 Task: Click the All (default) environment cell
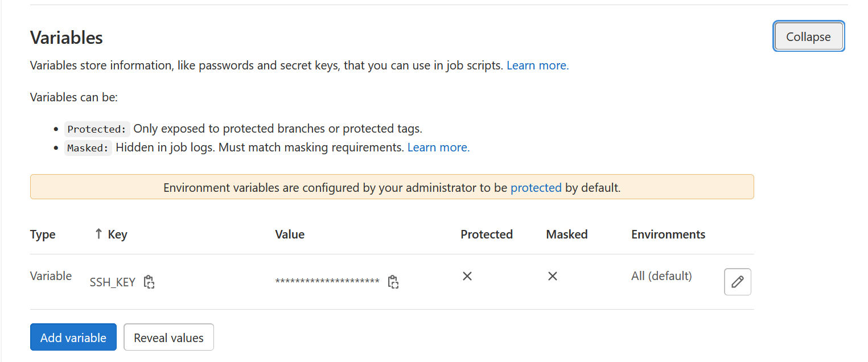click(x=661, y=276)
